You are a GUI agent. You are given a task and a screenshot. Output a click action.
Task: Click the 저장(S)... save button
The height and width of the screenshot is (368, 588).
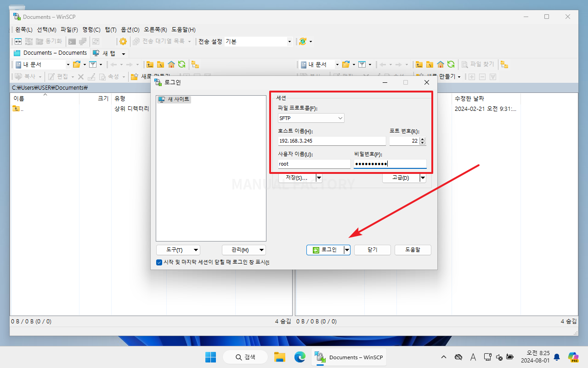point(297,178)
